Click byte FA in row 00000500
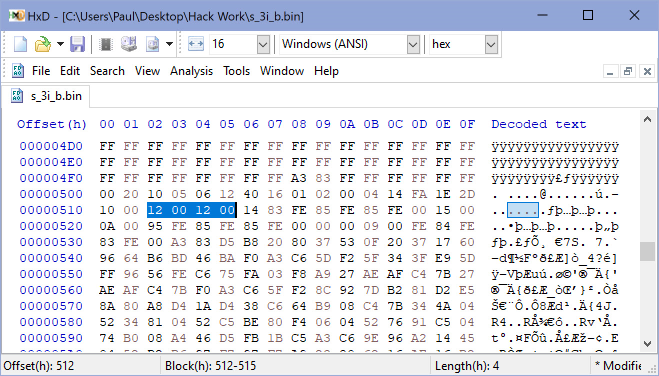 (x=419, y=194)
